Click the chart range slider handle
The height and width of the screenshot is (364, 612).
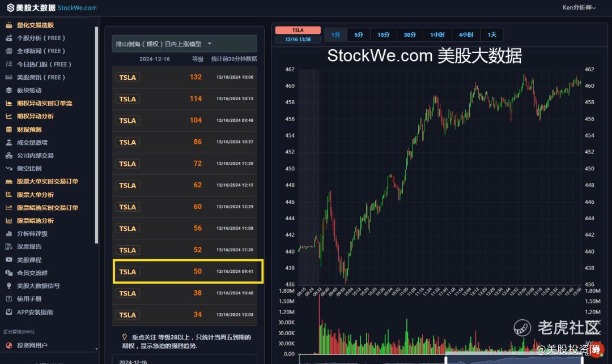coord(446,359)
